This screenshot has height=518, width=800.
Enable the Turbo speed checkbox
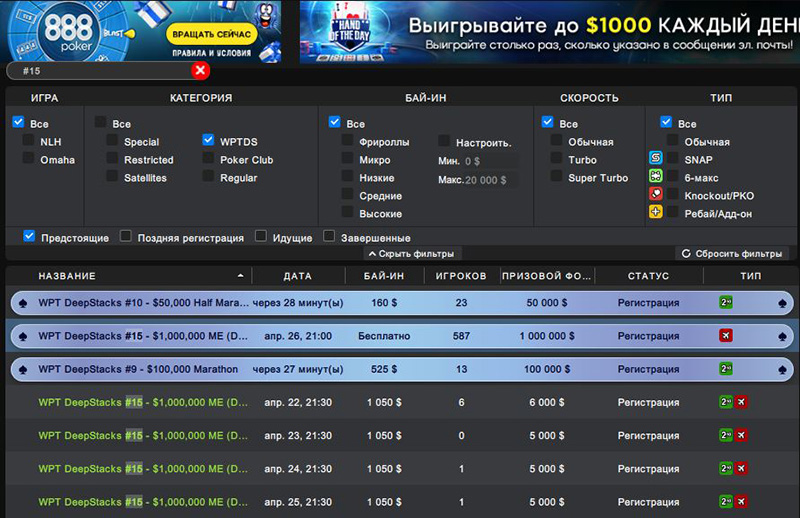click(x=556, y=158)
